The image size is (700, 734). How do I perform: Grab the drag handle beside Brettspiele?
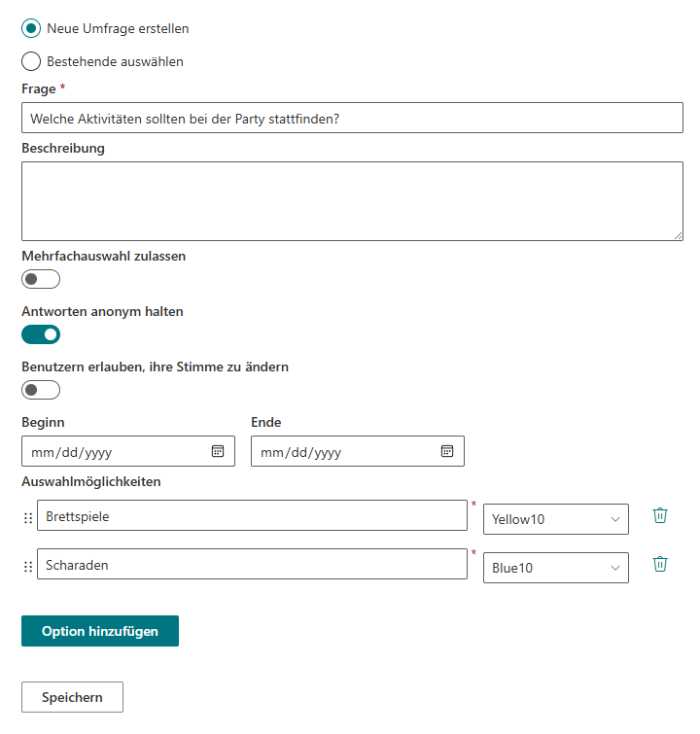28,518
